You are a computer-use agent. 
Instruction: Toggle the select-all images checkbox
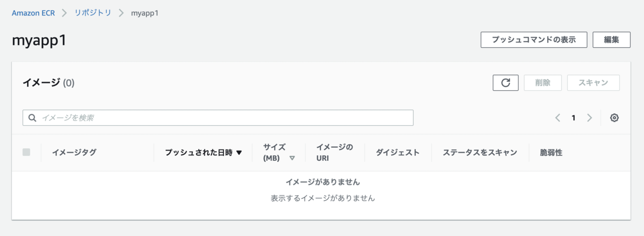click(x=26, y=152)
